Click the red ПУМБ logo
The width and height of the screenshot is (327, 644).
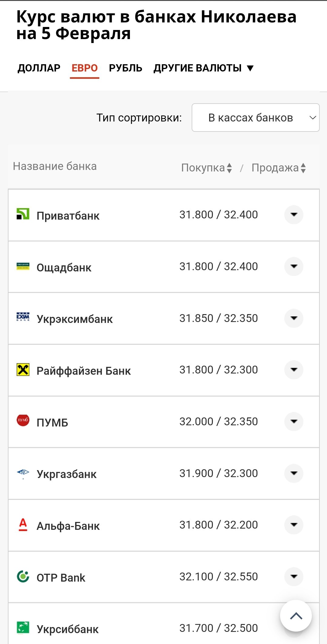tap(23, 420)
